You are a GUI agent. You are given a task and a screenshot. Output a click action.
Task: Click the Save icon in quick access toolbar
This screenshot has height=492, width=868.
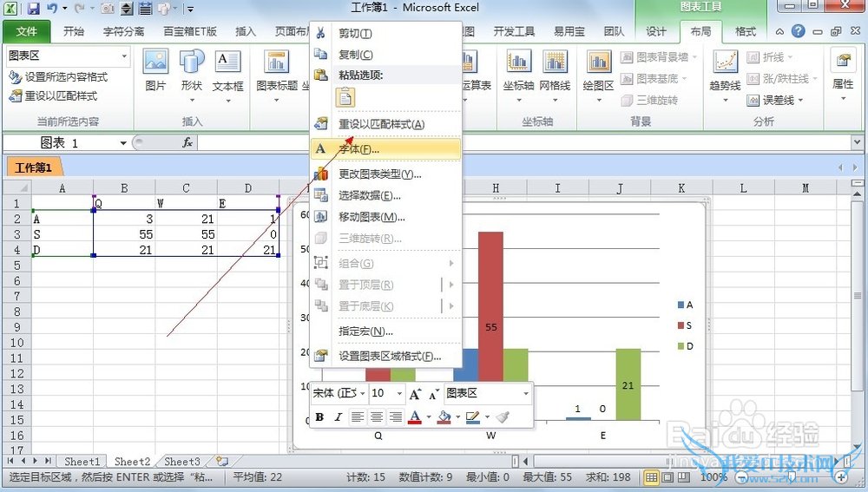click(33, 9)
